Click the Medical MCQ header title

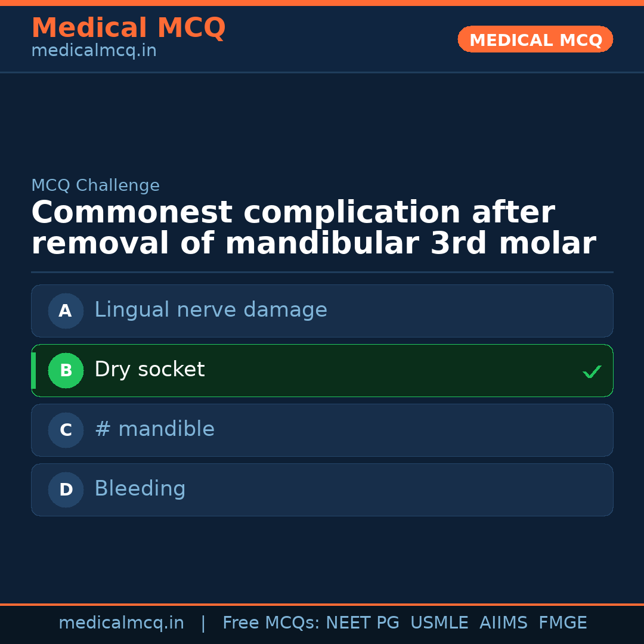point(128,28)
